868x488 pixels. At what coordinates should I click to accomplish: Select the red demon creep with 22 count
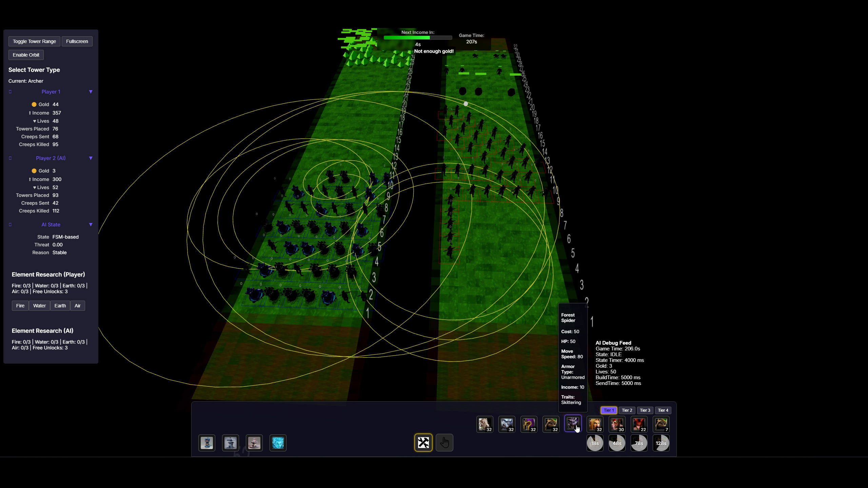pos(639,424)
